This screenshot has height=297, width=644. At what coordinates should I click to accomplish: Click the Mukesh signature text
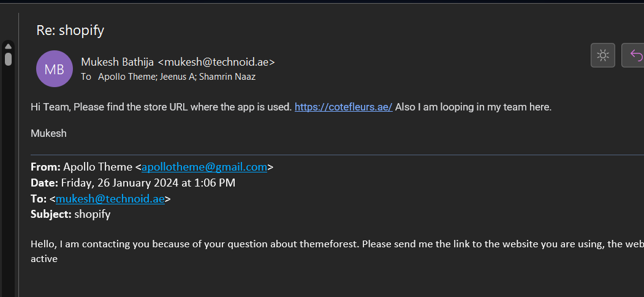[x=48, y=133]
